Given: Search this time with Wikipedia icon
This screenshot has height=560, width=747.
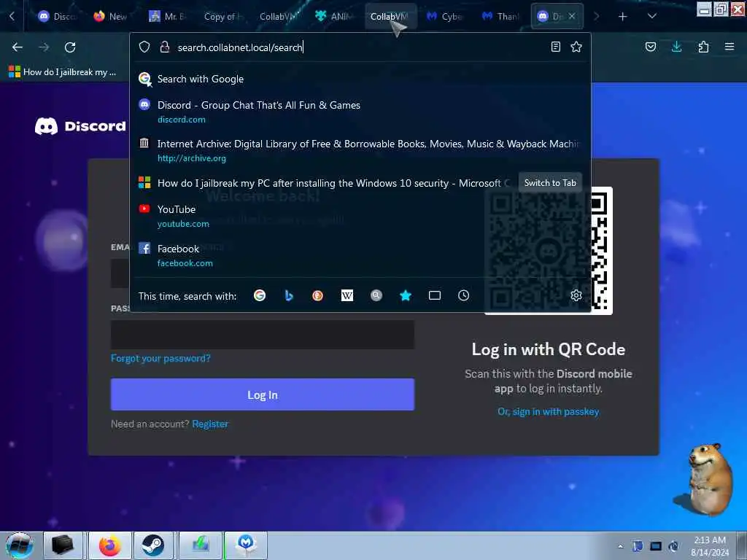Looking at the screenshot, I should coord(347,296).
